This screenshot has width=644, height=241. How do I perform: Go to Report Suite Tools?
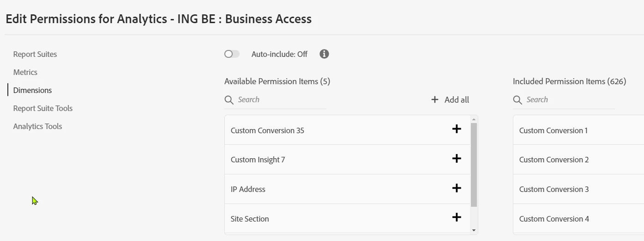(x=43, y=108)
